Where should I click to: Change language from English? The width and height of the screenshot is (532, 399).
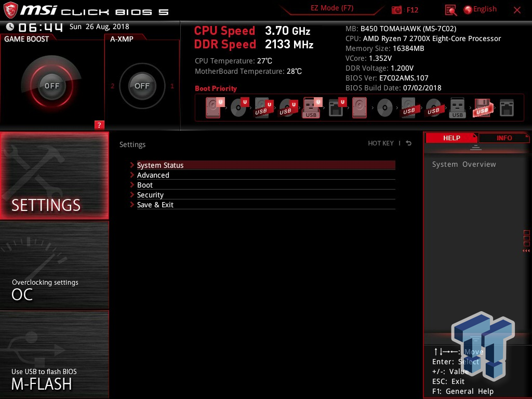(485, 9)
